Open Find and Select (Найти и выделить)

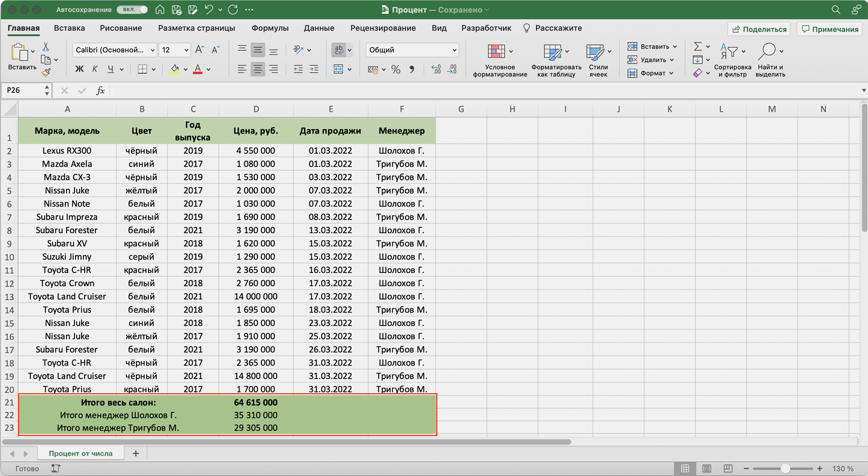770,60
